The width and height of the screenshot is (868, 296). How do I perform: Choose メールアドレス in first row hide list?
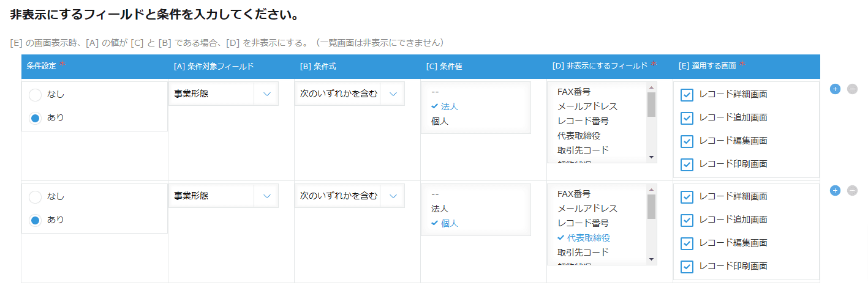587,106
